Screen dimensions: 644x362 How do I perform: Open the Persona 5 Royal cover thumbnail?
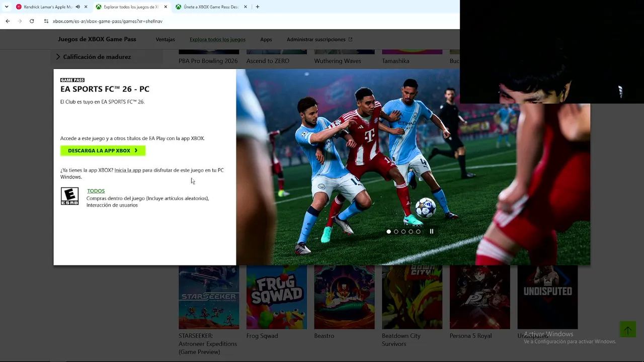(480, 297)
